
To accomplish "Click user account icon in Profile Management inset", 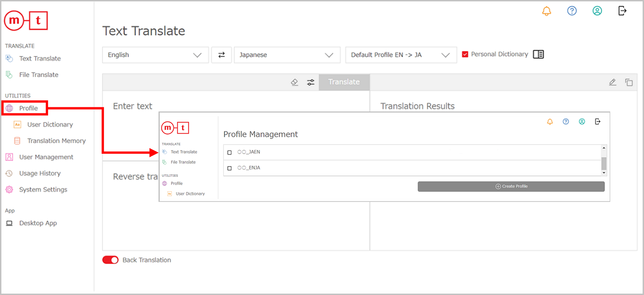I will [x=582, y=122].
